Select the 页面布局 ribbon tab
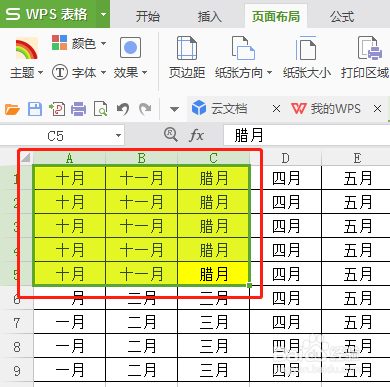 pyautogui.click(x=276, y=16)
